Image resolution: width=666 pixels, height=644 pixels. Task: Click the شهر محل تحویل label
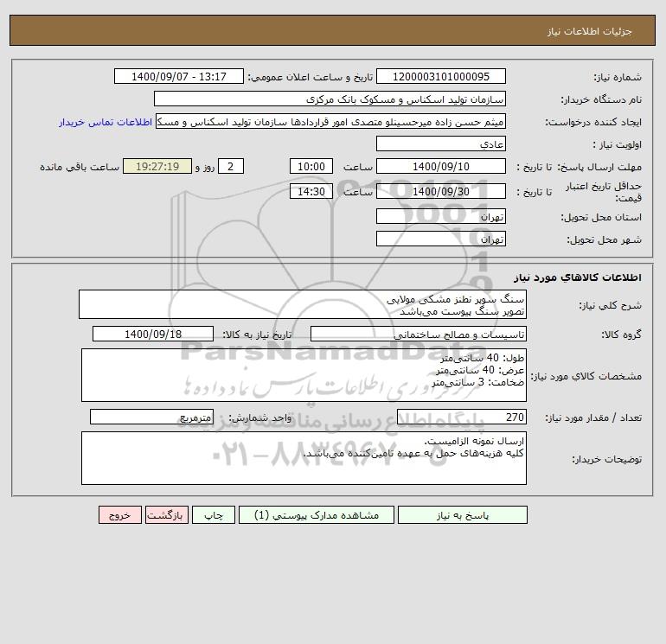tap(605, 239)
